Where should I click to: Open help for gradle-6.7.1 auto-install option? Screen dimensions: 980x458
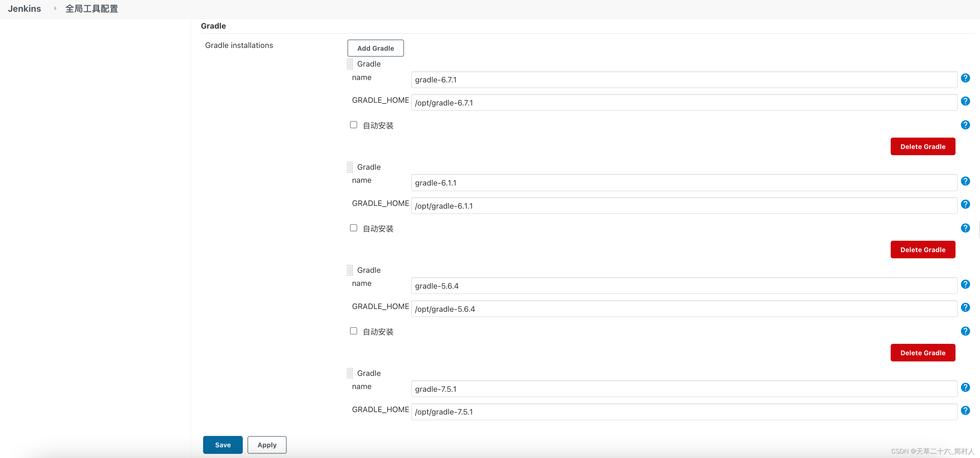965,125
